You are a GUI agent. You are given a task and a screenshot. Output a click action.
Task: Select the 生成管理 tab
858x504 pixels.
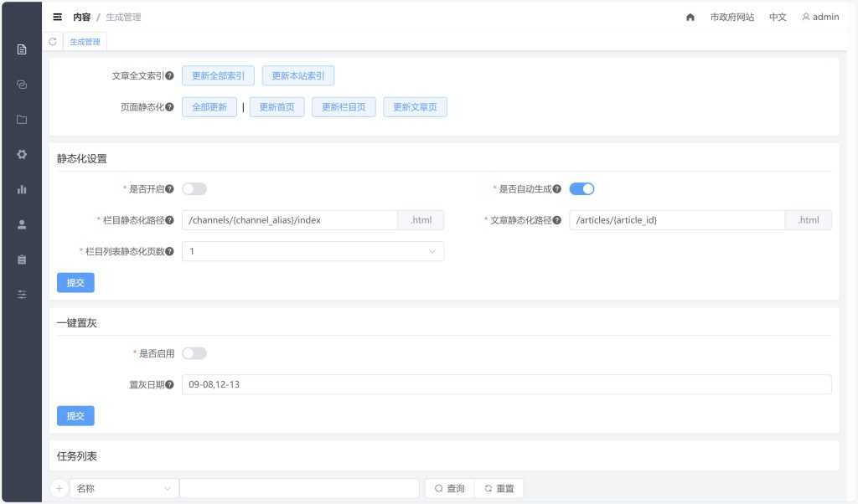[85, 42]
